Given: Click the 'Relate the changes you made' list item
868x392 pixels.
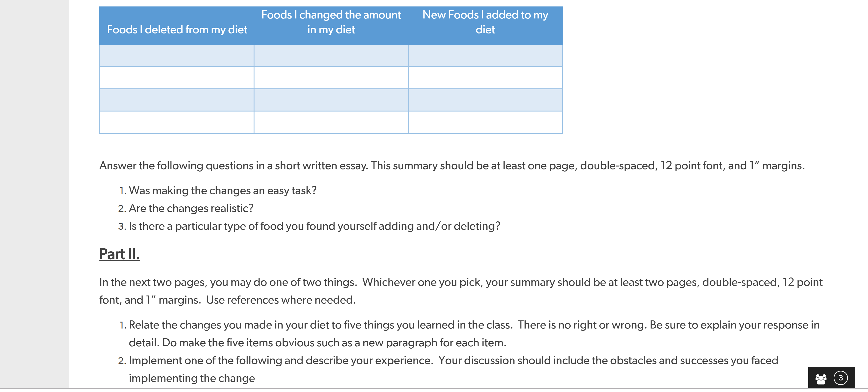Looking at the screenshot, I should (x=474, y=334).
